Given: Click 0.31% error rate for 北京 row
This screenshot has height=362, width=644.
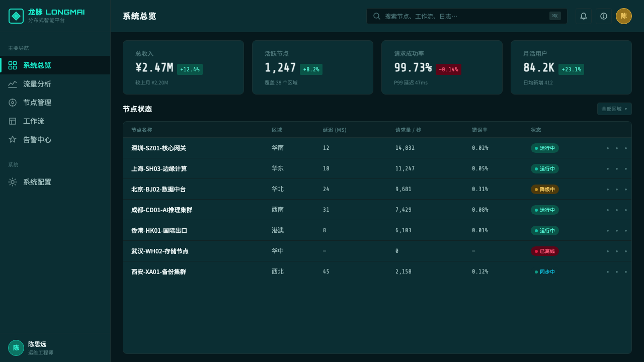Looking at the screenshot, I should point(480,190).
